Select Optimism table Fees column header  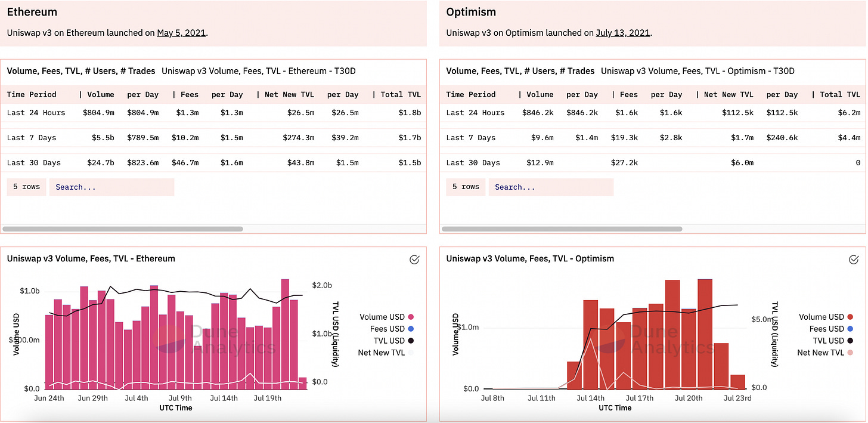[x=629, y=94]
